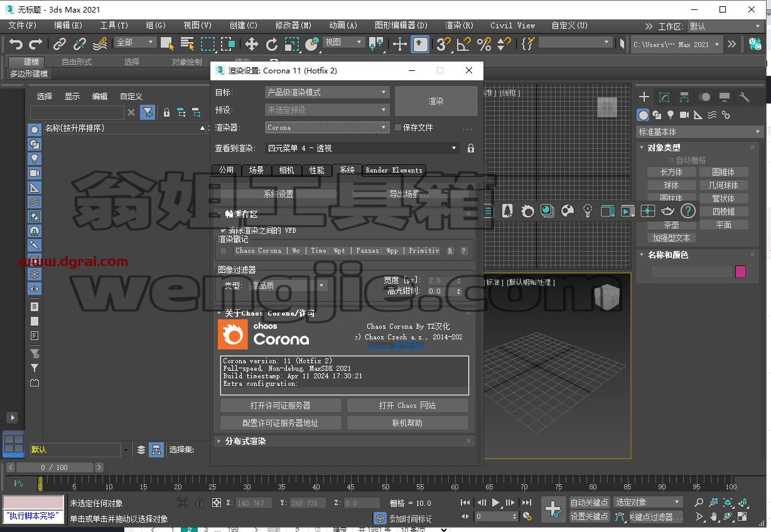Switch to the 性能 tab
This screenshot has width=771, height=532.
tap(317, 170)
